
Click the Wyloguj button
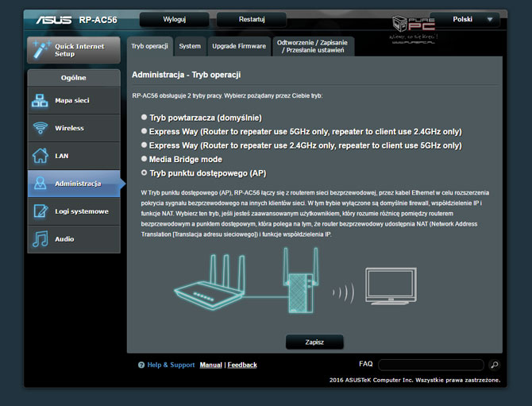coord(175,19)
